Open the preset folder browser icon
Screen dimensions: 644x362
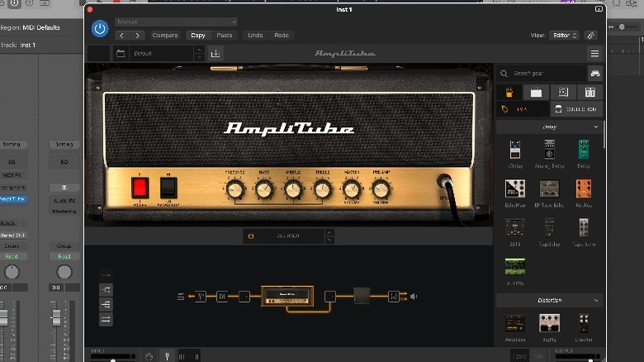click(121, 54)
